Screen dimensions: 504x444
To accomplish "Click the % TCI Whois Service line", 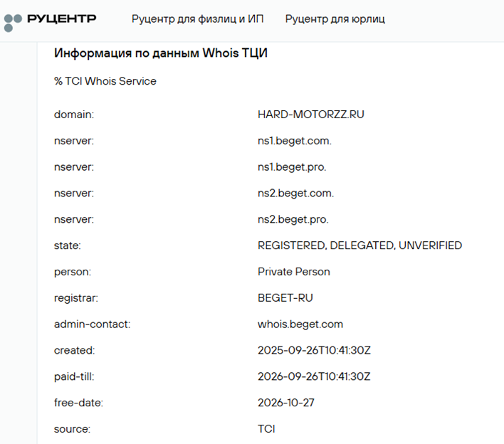I will coord(105,81).
